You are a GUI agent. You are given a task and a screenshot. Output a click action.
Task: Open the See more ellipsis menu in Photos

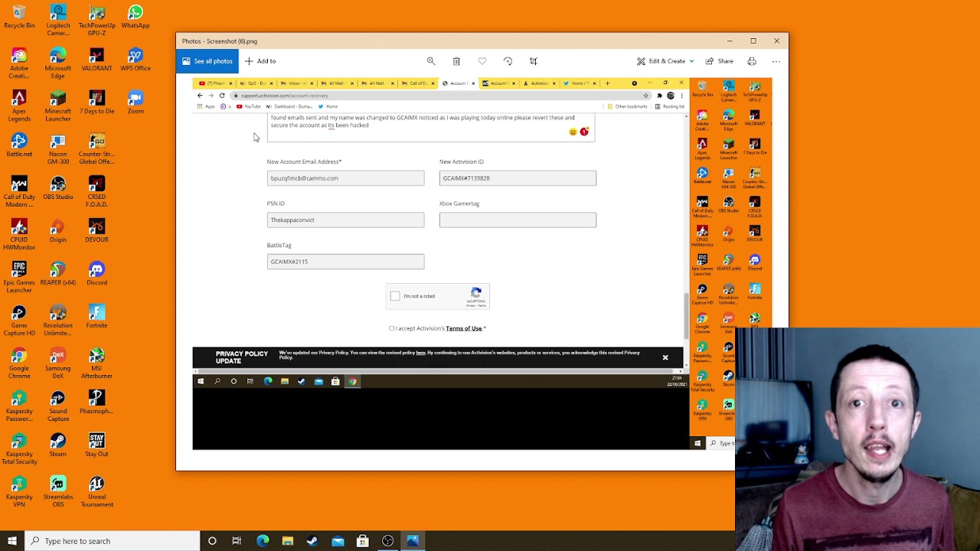click(776, 61)
